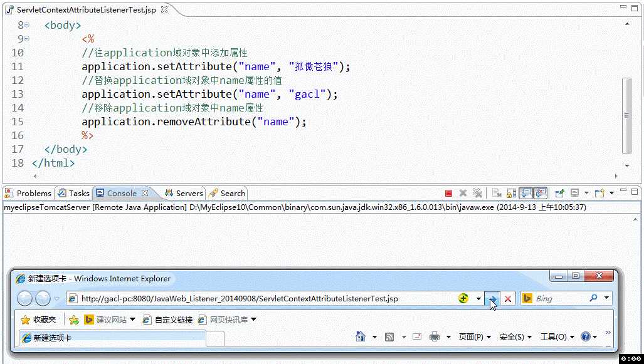Click the Print icon in IE
644x364 pixels.
point(434,337)
